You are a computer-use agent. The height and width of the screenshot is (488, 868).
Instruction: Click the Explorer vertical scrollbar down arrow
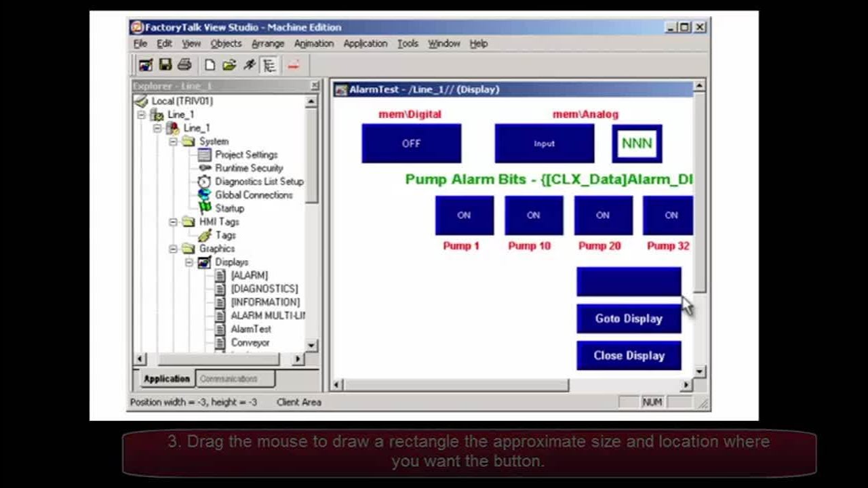pyautogui.click(x=311, y=346)
